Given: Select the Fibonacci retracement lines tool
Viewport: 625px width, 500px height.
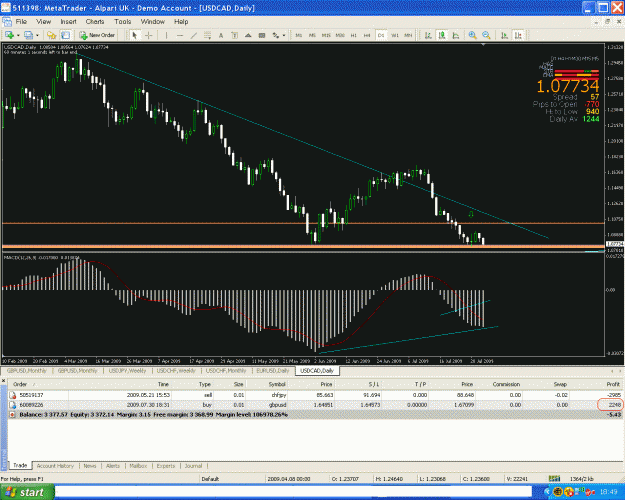Looking at the screenshot, I should pos(207,35).
